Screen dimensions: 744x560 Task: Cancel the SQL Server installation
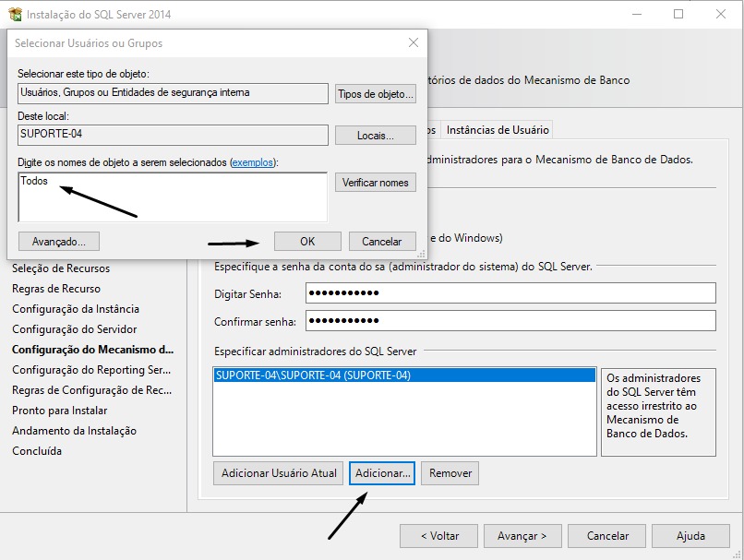pos(606,536)
